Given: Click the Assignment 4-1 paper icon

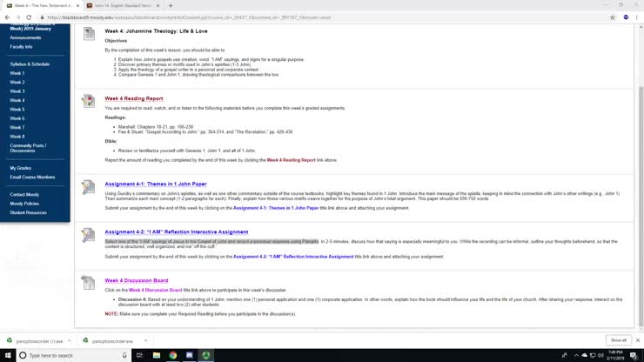Looking at the screenshot, I should coord(88,186).
